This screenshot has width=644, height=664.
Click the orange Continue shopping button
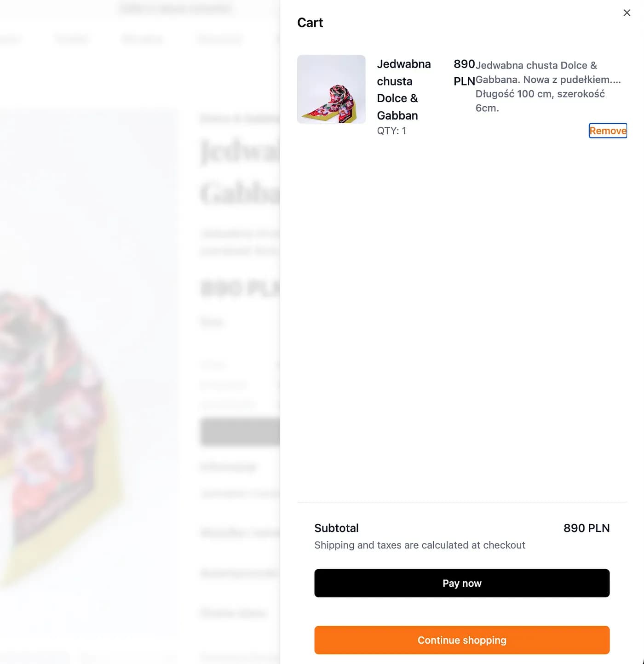pyautogui.click(x=462, y=640)
